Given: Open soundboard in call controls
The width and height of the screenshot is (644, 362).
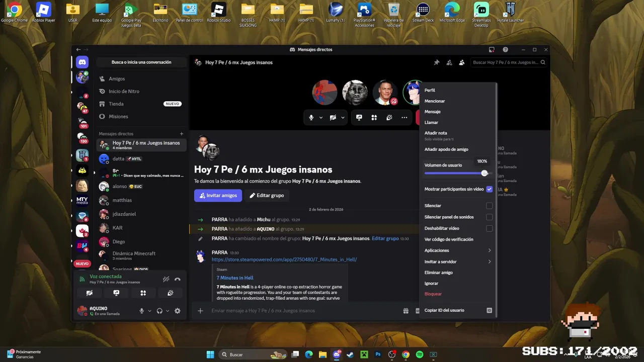Looking at the screenshot, I should pyautogui.click(x=389, y=118).
